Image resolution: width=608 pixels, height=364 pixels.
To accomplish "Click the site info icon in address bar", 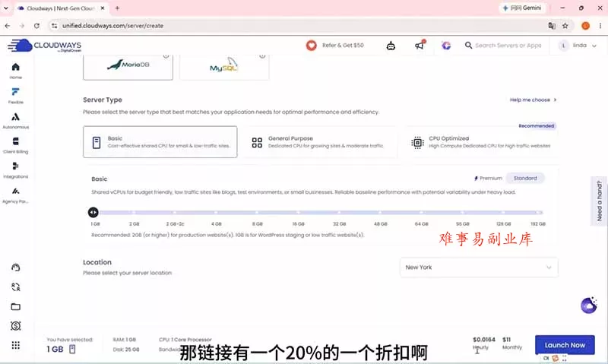I will coord(54,26).
